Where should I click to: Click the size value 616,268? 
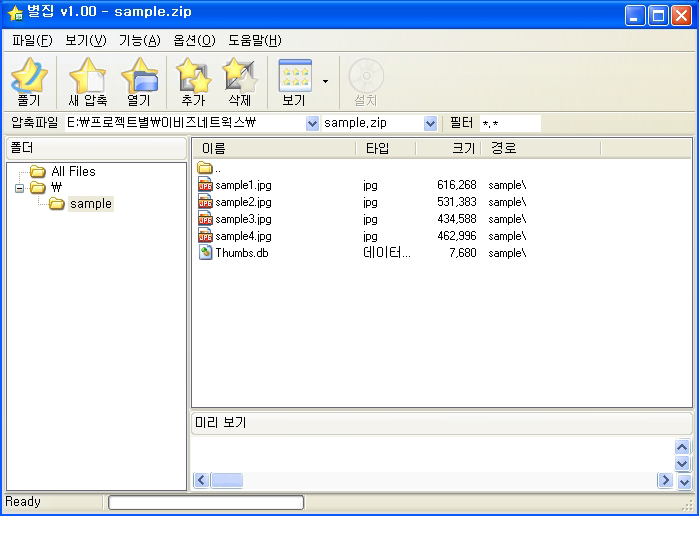click(457, 185)
